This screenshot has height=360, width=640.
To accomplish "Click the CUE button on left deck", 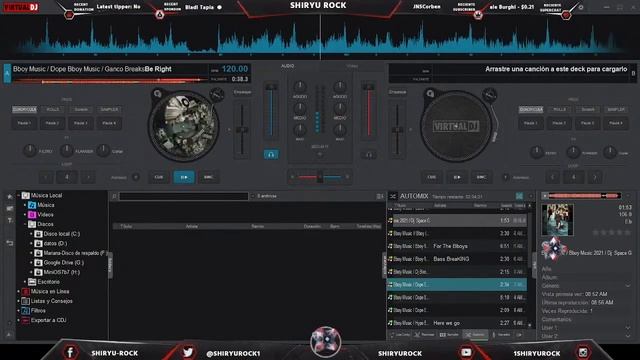I will [x=159, y=177].
